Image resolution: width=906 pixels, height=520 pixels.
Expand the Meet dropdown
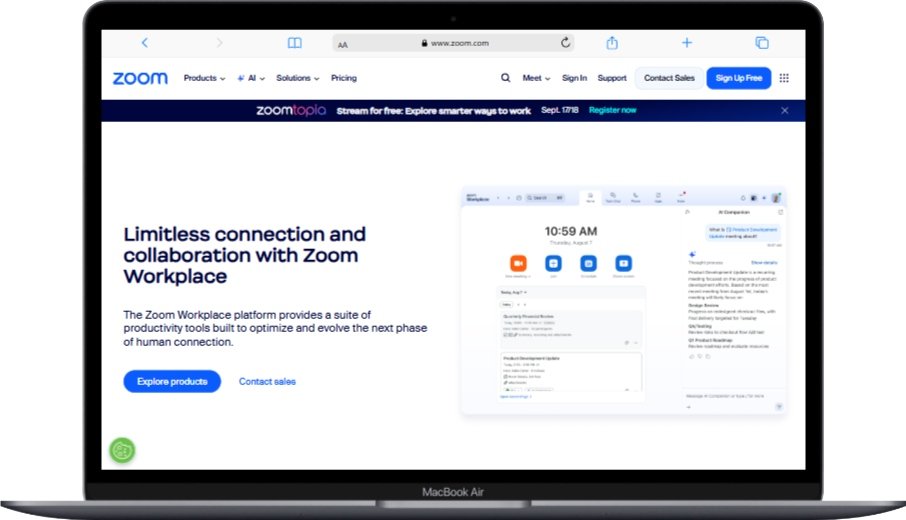(x=536, y=78)
